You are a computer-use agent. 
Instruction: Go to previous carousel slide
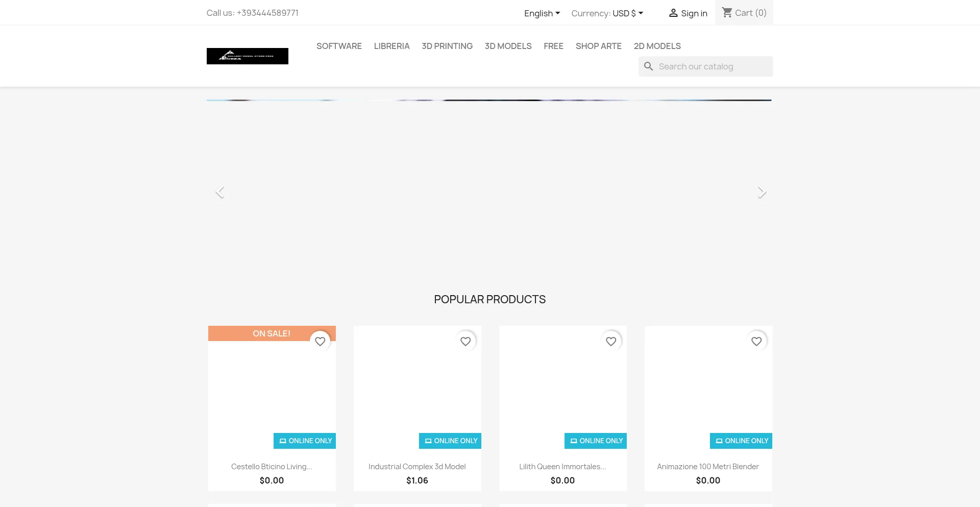click(x=220, y=192)
